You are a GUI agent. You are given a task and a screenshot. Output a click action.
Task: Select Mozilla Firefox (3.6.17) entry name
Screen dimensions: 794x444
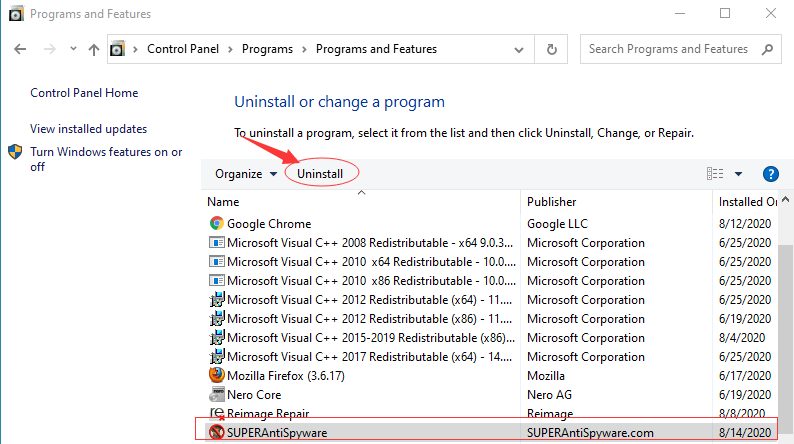point(286,376)
